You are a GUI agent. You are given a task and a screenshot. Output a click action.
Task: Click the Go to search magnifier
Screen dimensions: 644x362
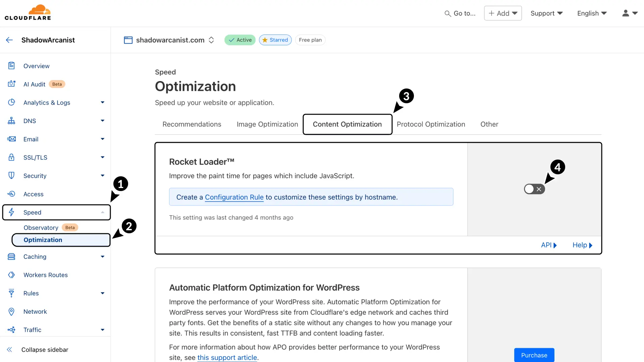coord(447,14)
